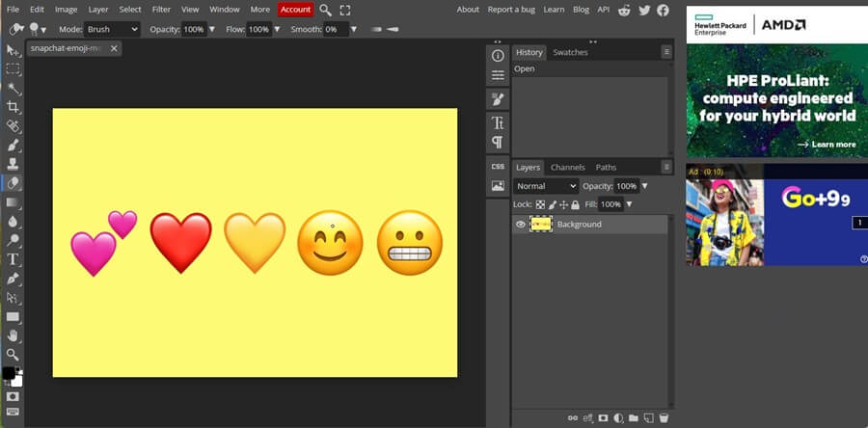
Task: Expand the Smooth slider arrow
Action: [x=354, y=29]
